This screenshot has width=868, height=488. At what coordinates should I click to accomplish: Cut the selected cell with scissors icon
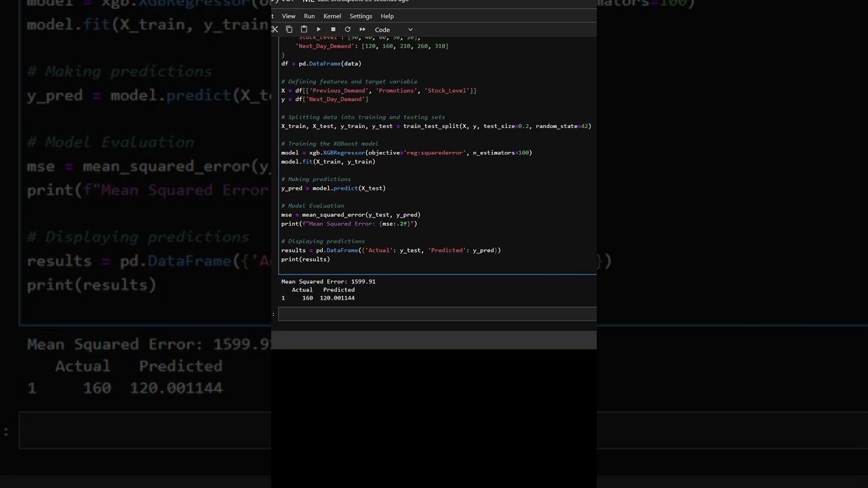tap(275, 30)
